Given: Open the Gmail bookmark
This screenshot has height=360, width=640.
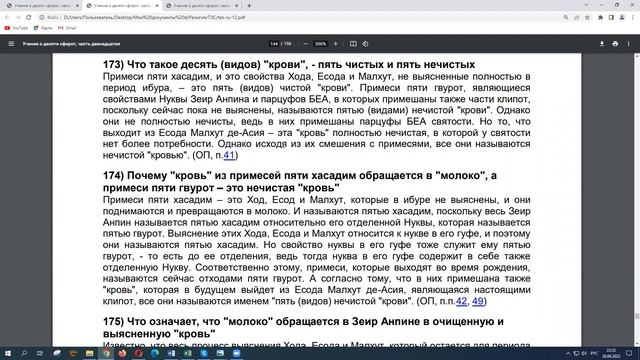Looking at the screenshot, I should pos(67,28).
